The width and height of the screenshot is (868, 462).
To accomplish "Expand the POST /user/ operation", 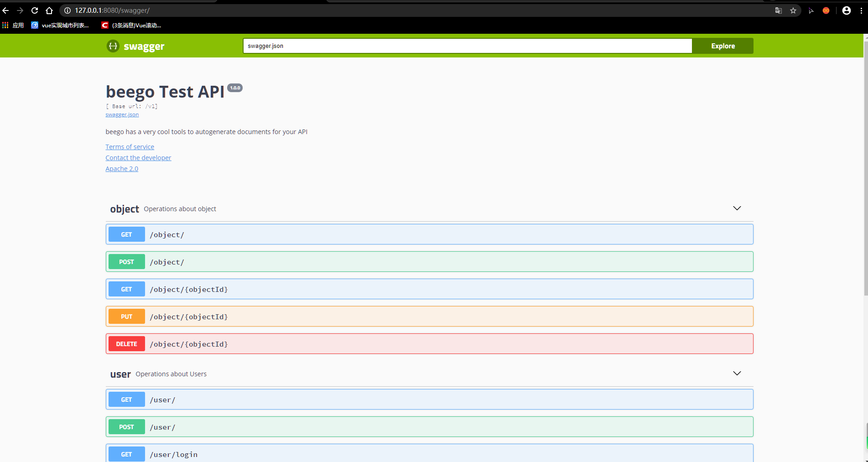I will pyautogui.click(x=430, y=427).
